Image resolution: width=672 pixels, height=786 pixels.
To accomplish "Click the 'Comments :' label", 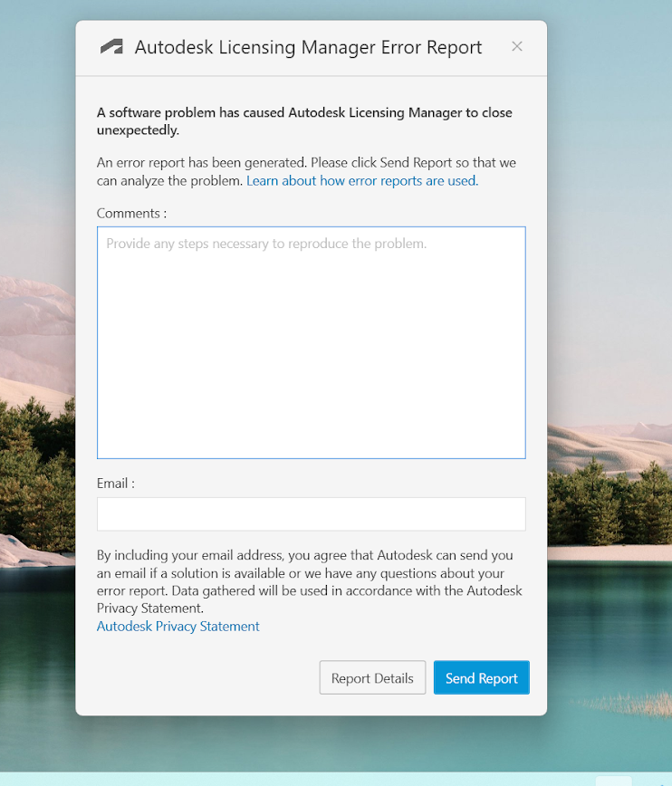I will [x=131, y=214].
